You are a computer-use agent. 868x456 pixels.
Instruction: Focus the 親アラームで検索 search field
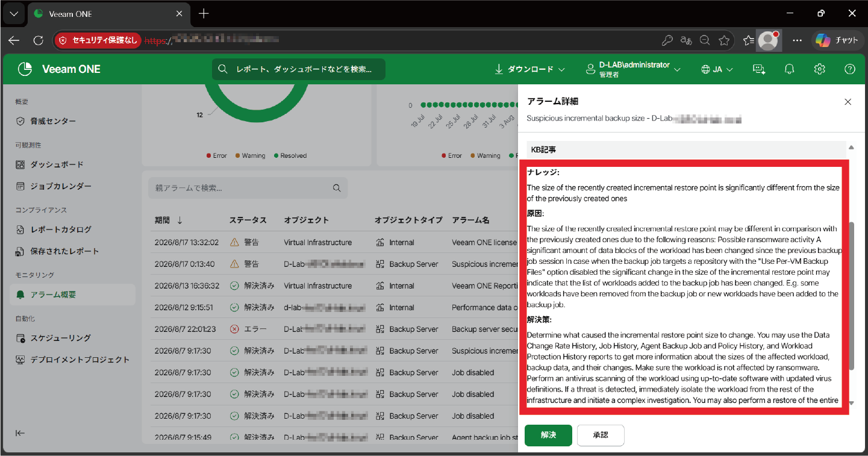[x=248, y=188]
